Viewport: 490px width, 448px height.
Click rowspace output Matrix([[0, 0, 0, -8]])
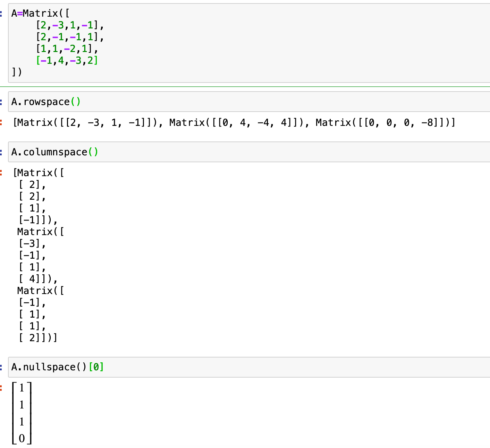point(382,122)
